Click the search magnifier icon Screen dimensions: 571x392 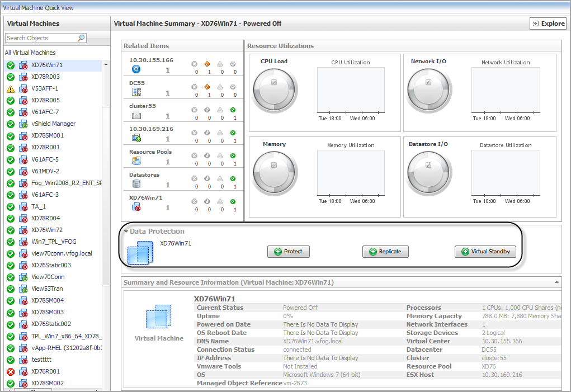tap(81, 38)
